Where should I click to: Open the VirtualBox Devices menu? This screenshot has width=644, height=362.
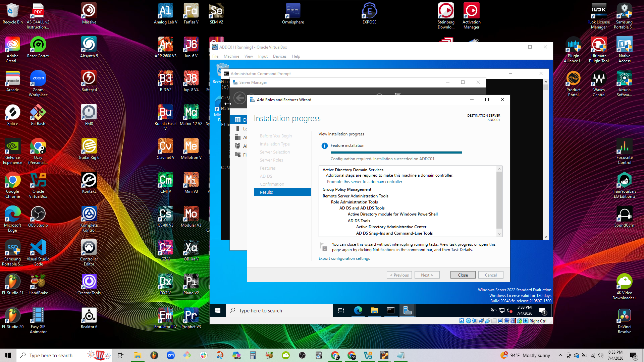(280, 56)
